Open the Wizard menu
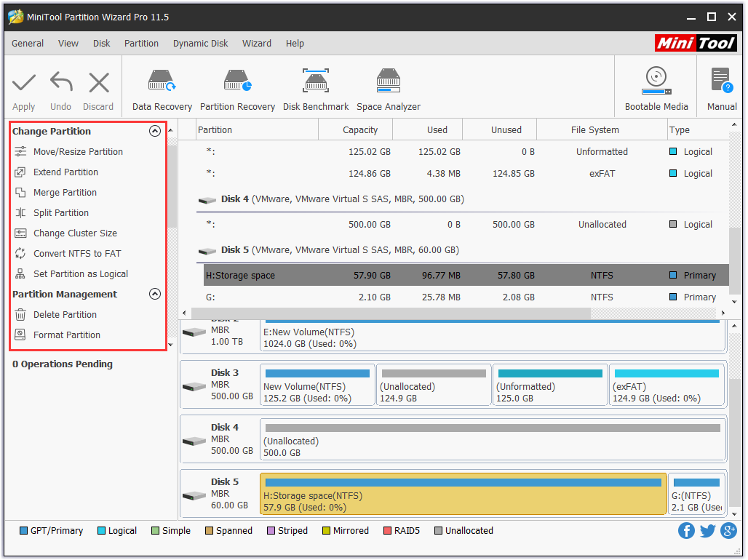This screenshot has width=748, height=560. 257,44
